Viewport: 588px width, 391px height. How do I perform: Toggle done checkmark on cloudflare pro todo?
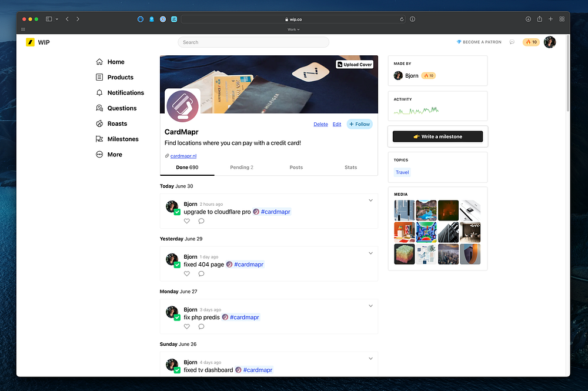(x=177, y=212)
